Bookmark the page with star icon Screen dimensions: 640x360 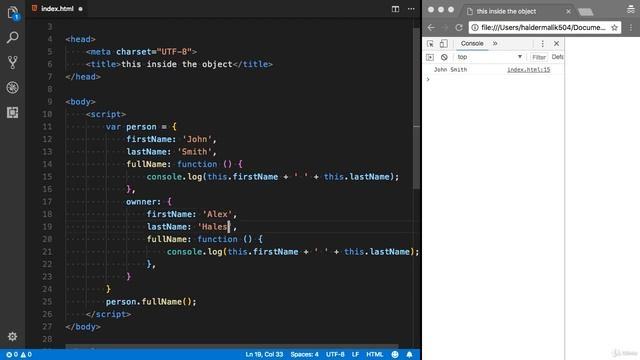(614, 27)
